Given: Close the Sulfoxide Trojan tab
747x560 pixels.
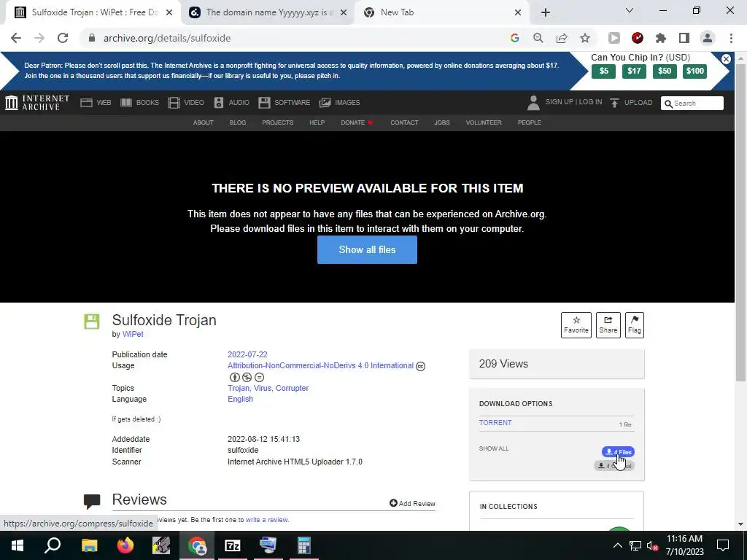Looking at the screenshot, I should pos(169,12).
